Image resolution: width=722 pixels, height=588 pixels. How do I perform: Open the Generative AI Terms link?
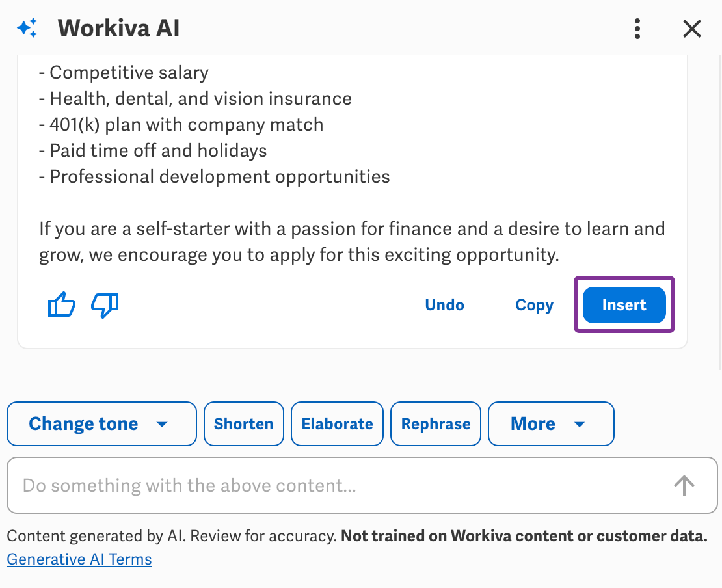point(79,559)
